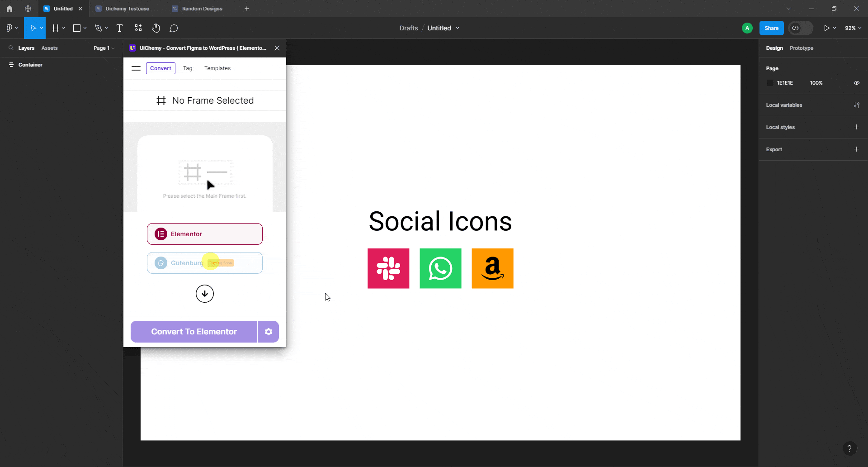Screen dimensions: 868x467
Task: Click the Convert To Elementor button
Action: pyautogui.click(x=194, y=332)
